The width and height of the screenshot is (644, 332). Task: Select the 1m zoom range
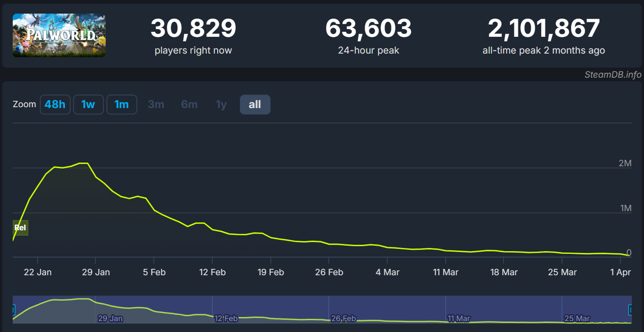(122, 104)
